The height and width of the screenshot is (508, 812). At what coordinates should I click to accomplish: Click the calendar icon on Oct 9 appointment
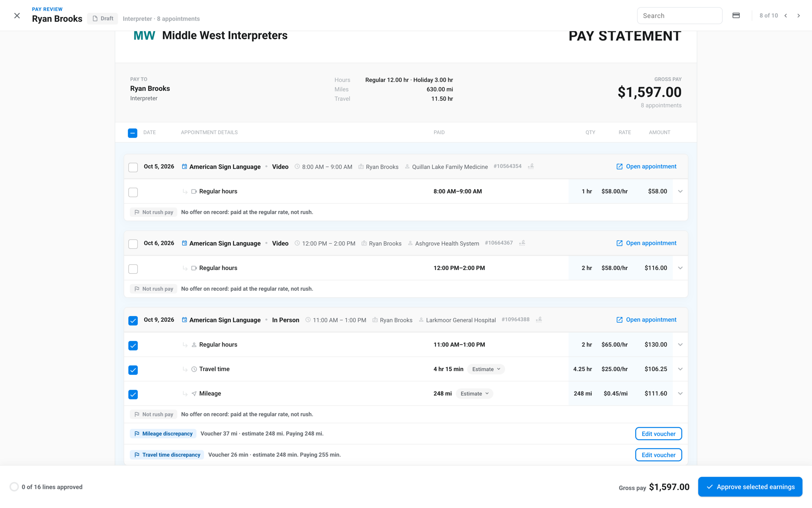pos(184,320)
